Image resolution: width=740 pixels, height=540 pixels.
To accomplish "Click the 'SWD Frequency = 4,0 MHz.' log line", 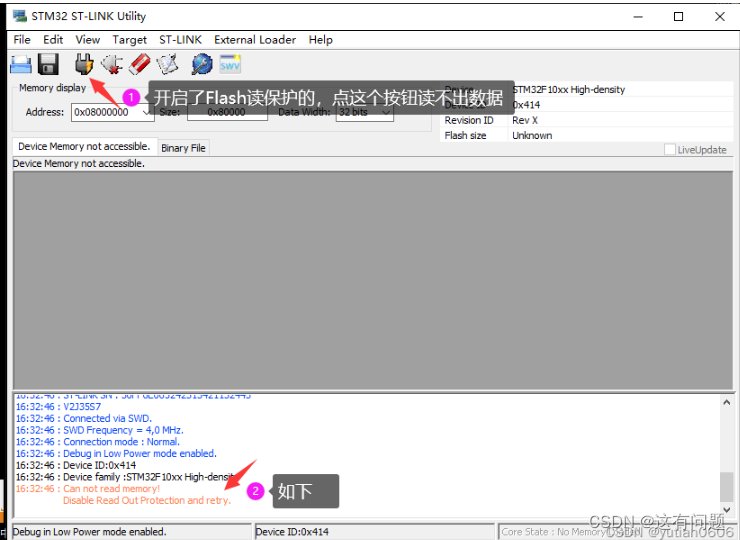I will (100, 430).
